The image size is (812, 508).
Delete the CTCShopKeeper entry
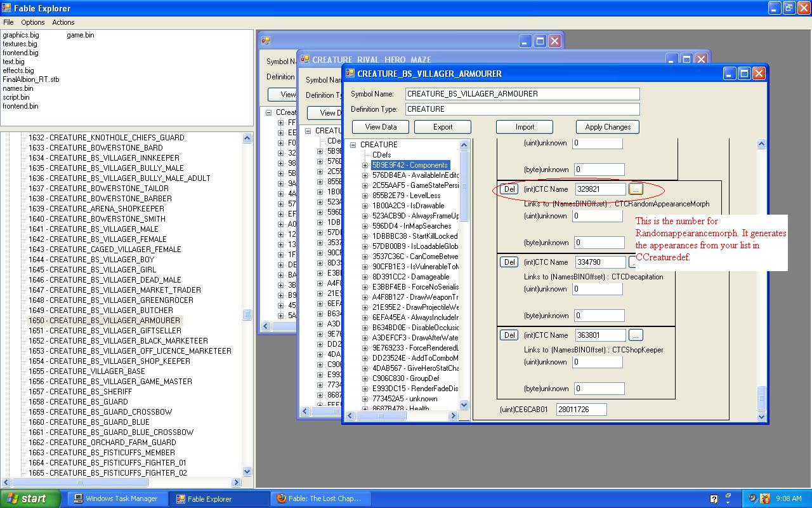pyautogui.click(x=509, y=335)
